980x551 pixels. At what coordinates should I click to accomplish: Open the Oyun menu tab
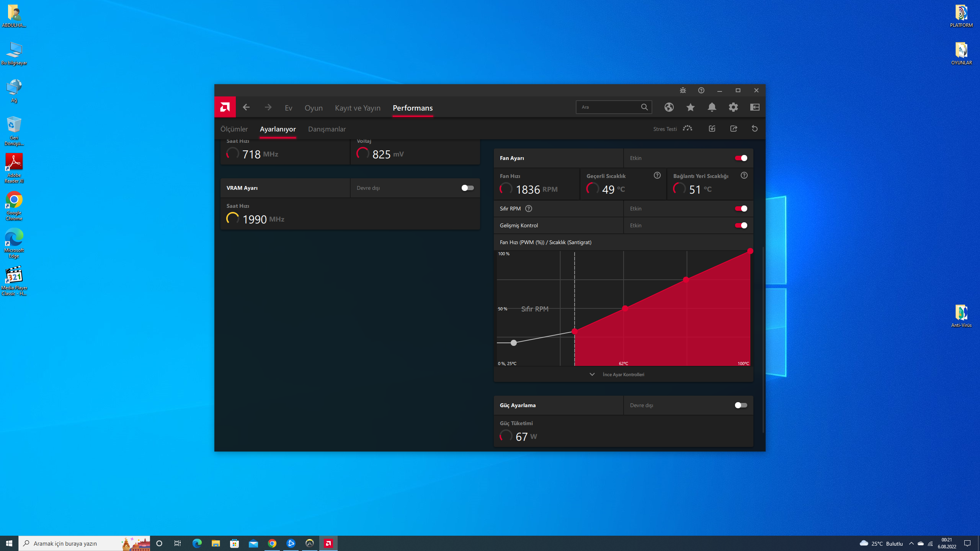coord(314,108)
